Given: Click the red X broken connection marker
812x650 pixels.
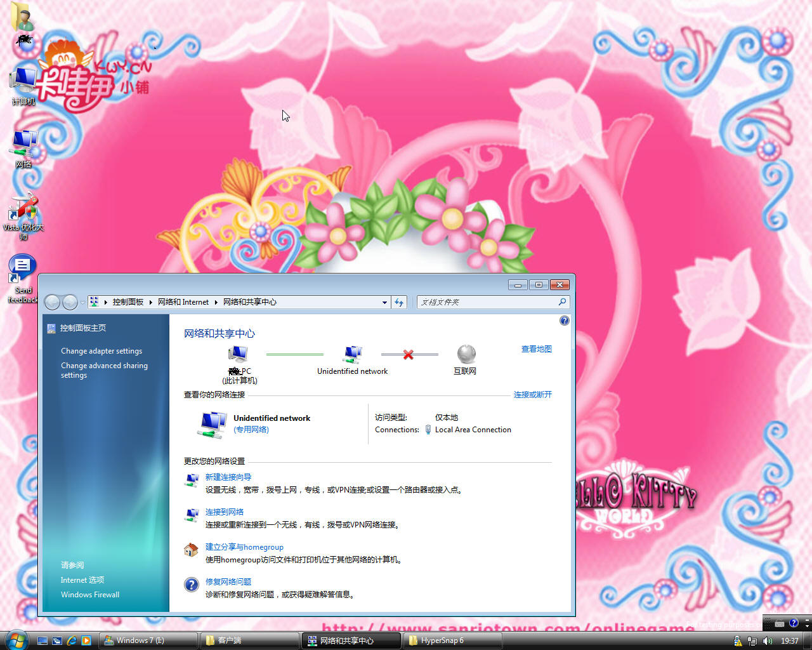Looking at the screenshot, I should click(x=409, y=354).
